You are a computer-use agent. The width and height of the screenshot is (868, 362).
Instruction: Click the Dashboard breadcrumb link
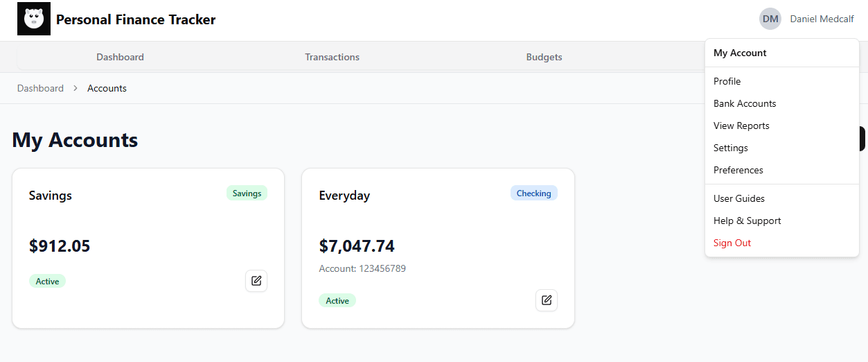40,88
